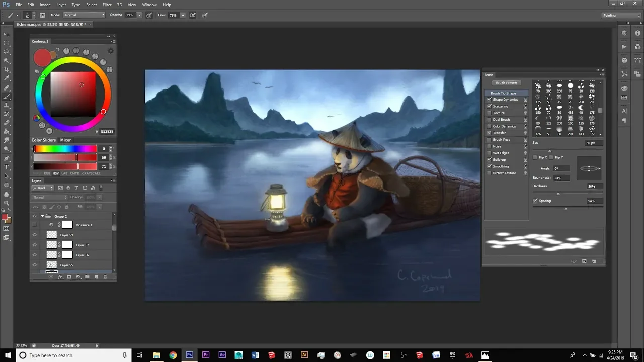Viewport: 644px width, 362px height.
Task: Enable Flip X checkbox
Action: tap(535, 157)
